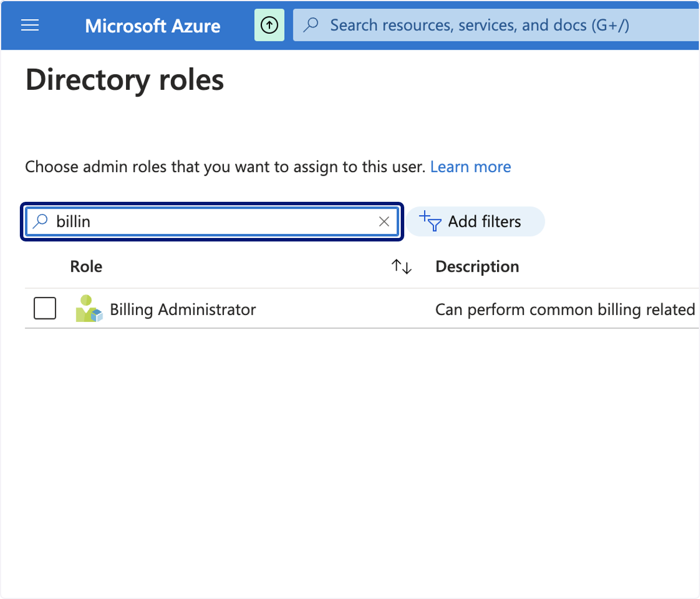The height and width of the screenshot is (599, 700).
Task: Open Add filters
Action: coord(475,222)
